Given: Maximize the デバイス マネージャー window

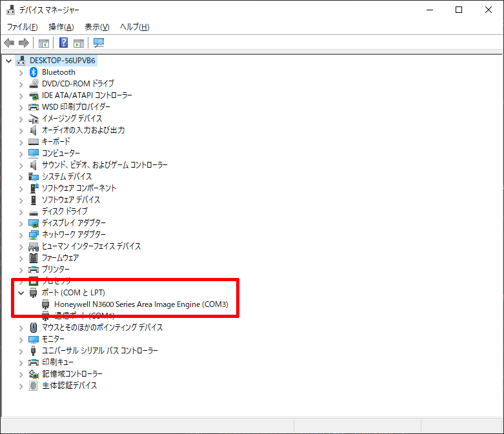Looking at the screenshot, I should (x=459, y=10).
